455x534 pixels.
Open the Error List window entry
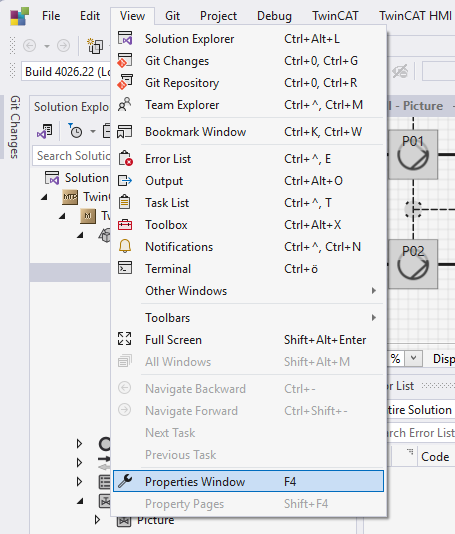pos(248,159)
